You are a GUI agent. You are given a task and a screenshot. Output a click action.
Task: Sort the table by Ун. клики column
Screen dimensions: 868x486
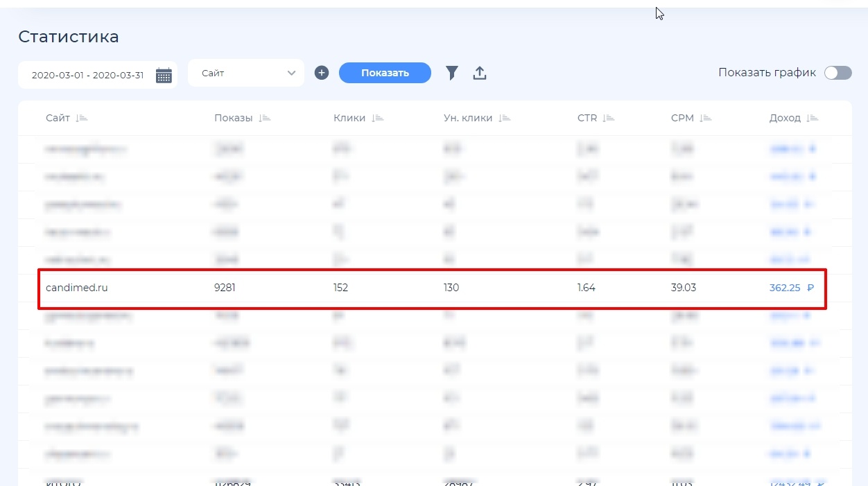[476, 118]
